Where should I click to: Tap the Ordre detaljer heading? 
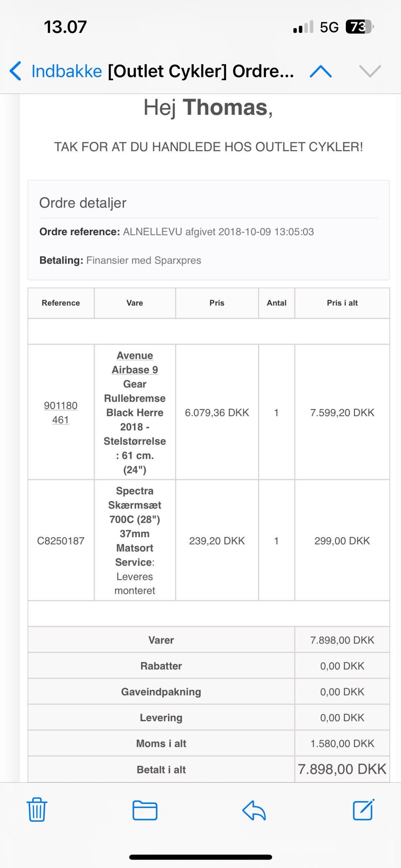pos(83,203)
